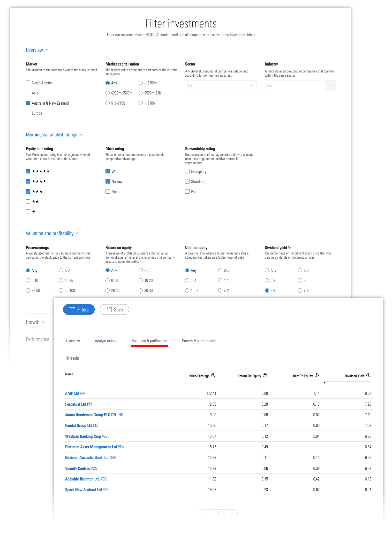Image resolution: width=392 pixels, height=539 pixels.
Task: Check the two-star equity rating
Action: pyautogui.click(x=28, y=202)
